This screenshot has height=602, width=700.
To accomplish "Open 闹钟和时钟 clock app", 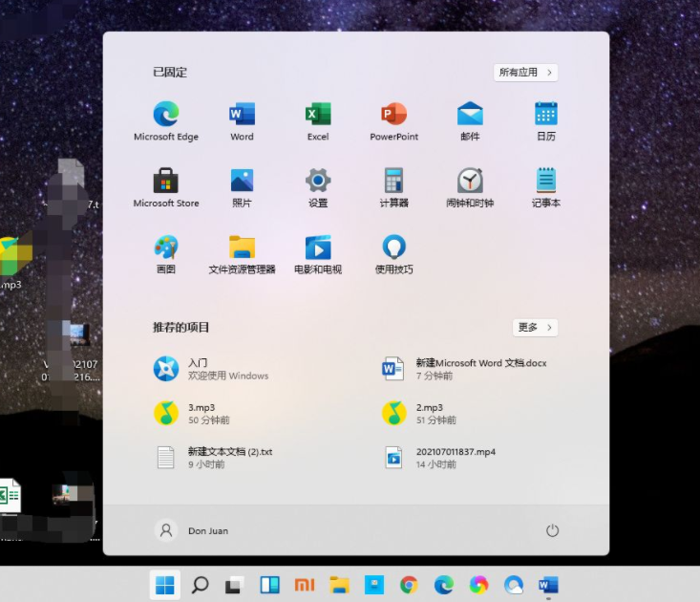I will coord(470,187).
